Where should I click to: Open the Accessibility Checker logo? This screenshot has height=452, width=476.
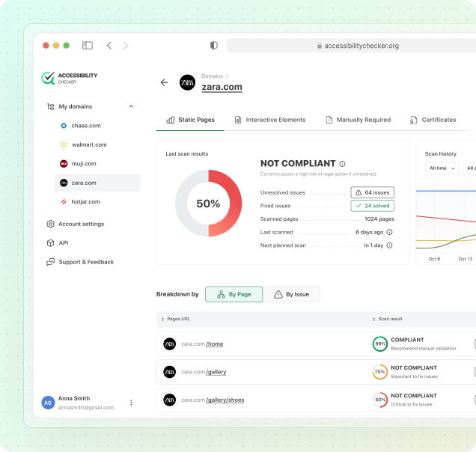70,79
